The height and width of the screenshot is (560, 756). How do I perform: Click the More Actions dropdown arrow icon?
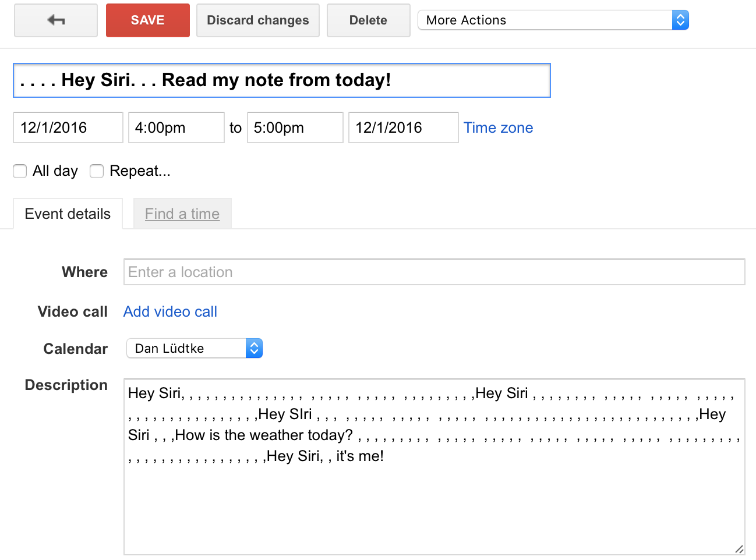680,20
